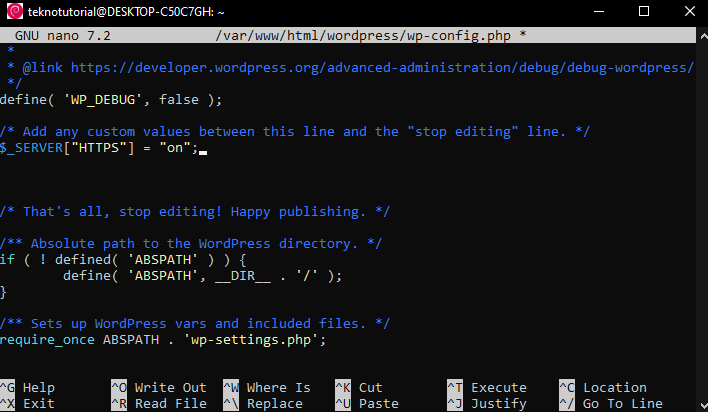Click the window title teknotutorial@DESKTOP-C50C7GH

coord(126,12)
